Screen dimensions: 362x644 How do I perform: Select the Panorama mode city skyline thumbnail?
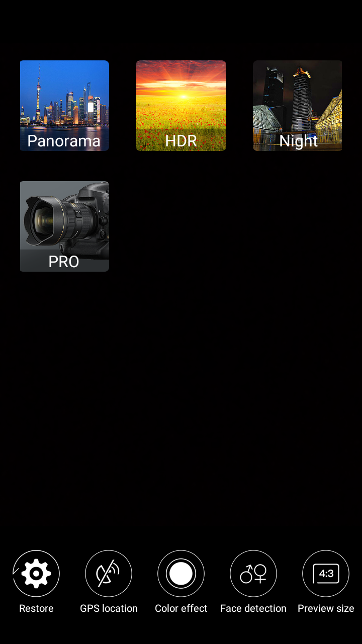(64, 106)
